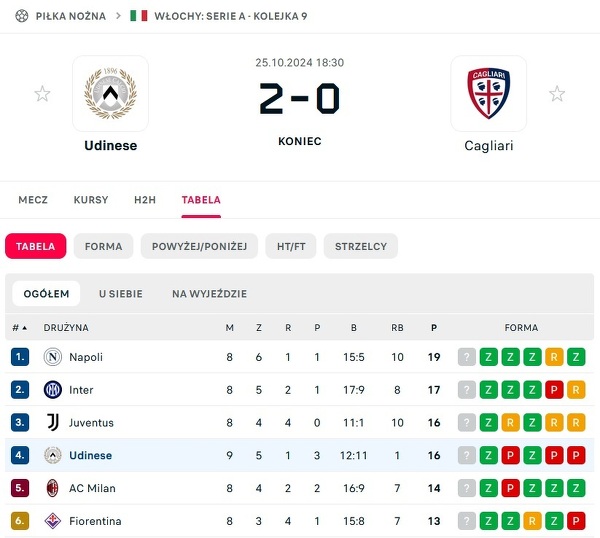
Task: Open the H2H tab
Action: pyautogui.click(x=145, y=200)
